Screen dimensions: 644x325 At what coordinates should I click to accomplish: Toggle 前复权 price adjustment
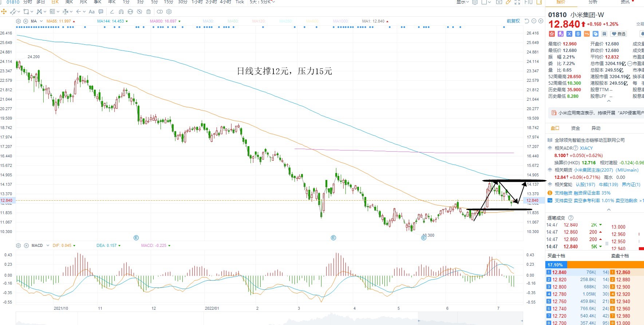[x=513, y=21]
